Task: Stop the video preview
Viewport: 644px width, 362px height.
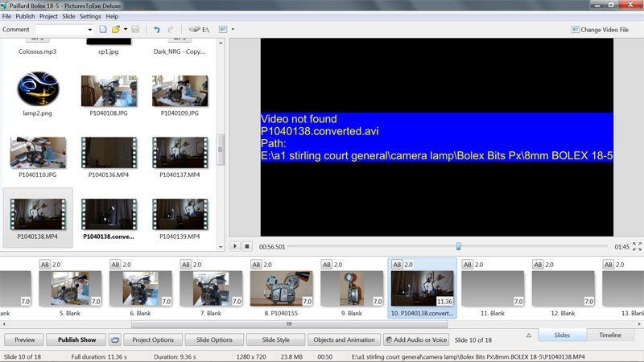Action: 247,246
